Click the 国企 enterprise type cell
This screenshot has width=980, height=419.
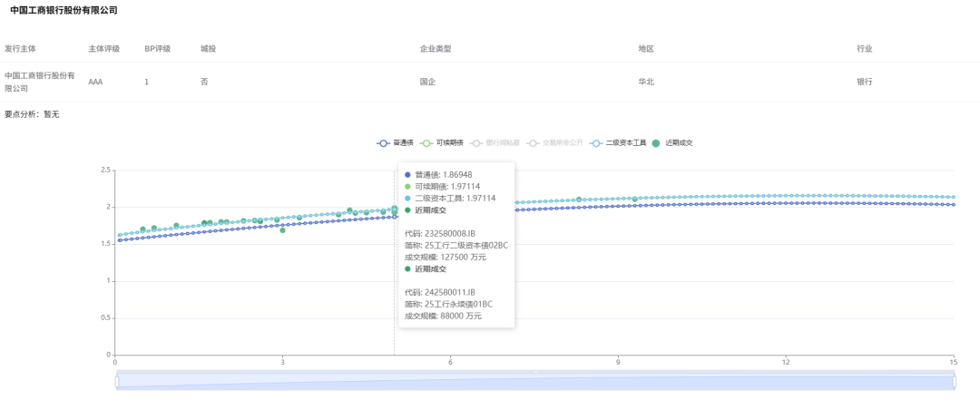coord(427,82)
